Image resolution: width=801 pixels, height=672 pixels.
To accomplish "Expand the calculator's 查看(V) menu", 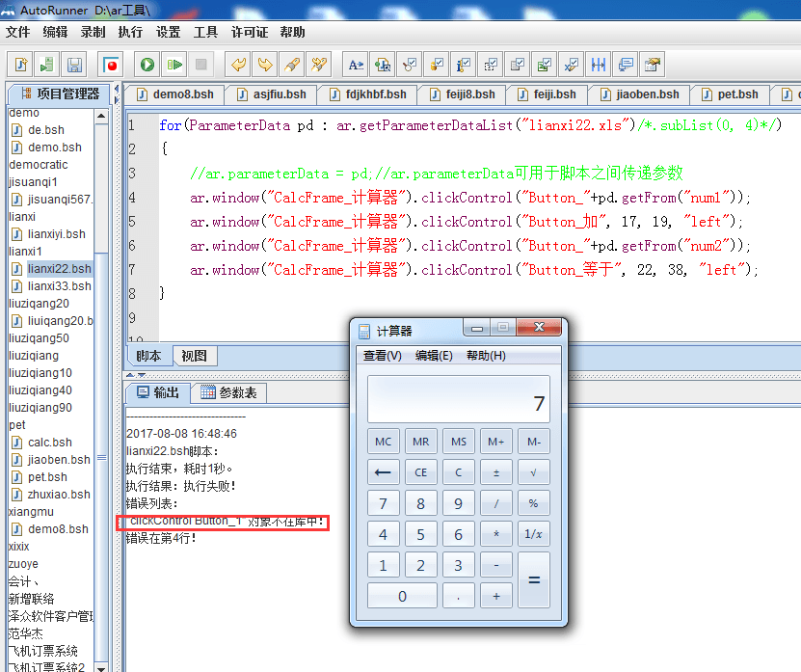I will tap(382, 356).
